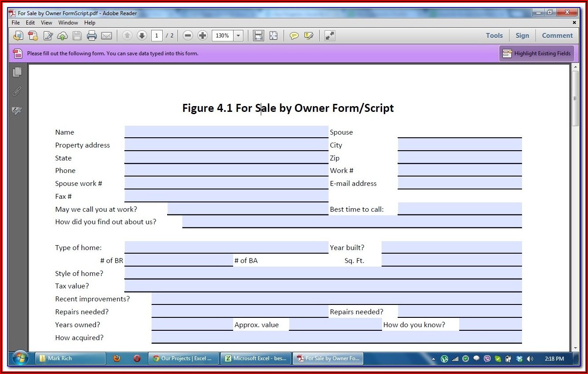Expand the Comment pane
The image size is (588, 374).
(x=557, y=36)
